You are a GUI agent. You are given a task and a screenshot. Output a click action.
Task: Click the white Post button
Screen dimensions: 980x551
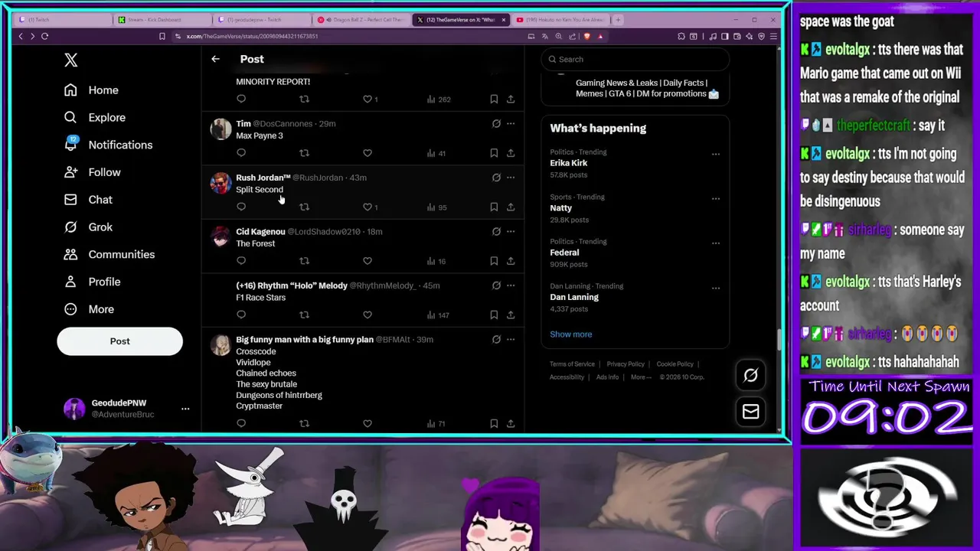pos(119,341)
